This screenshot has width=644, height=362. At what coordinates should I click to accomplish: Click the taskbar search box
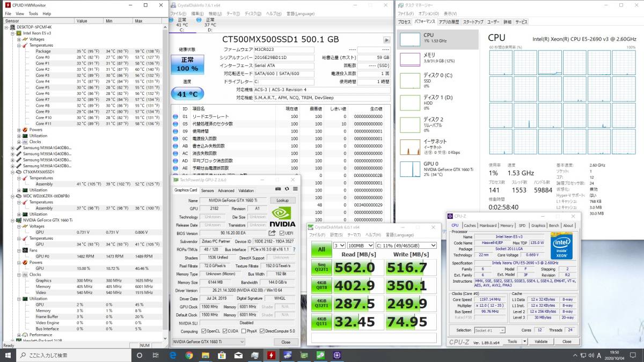tap(74, 355)
